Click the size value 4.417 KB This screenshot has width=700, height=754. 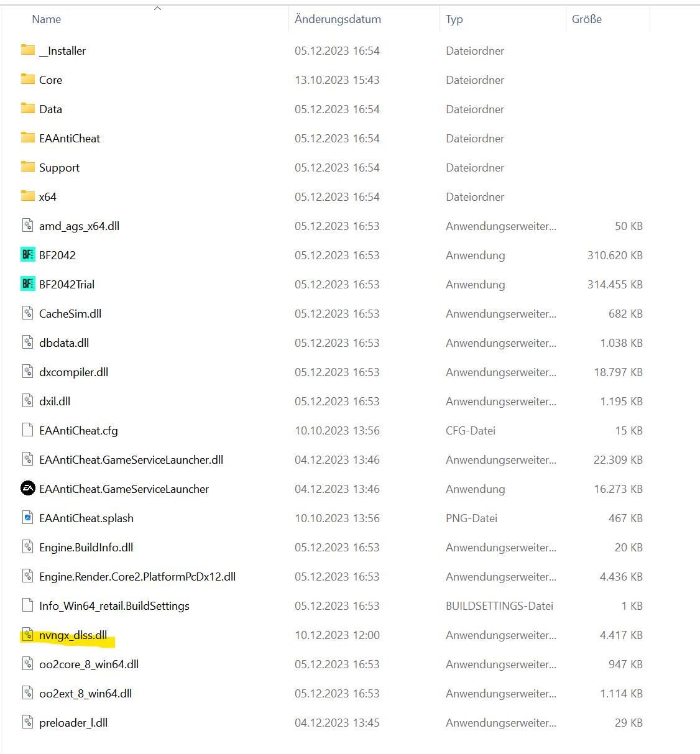tap(621, 635)
